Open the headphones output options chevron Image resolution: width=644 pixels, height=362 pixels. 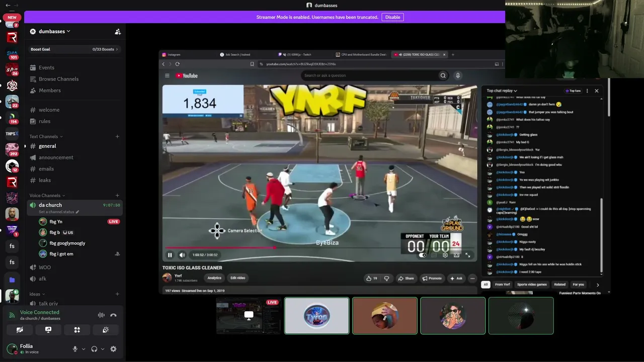(x=103, y=349)
